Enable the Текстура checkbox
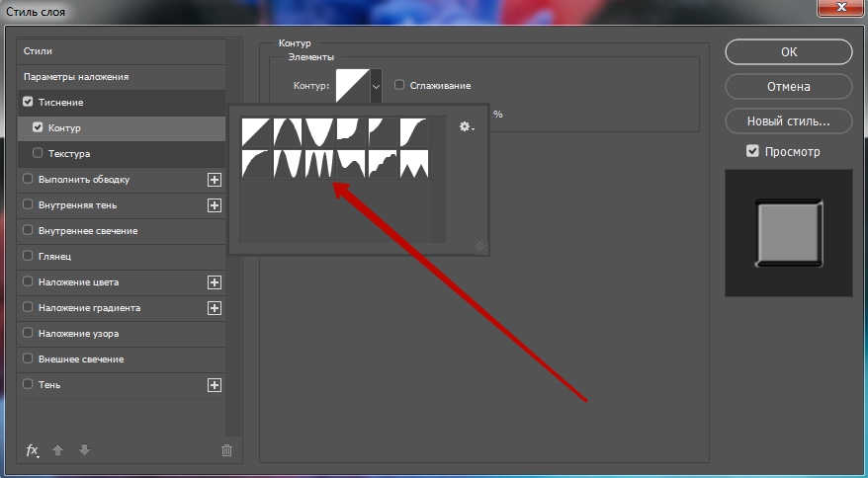The image size is (868, 478). point(38,153)
